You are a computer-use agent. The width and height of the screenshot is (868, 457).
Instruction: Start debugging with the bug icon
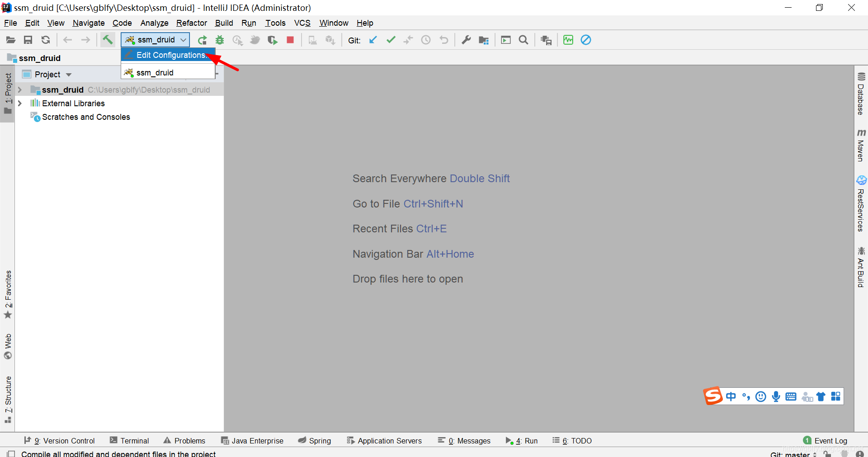pyautogui.click(x=220, y=40)
